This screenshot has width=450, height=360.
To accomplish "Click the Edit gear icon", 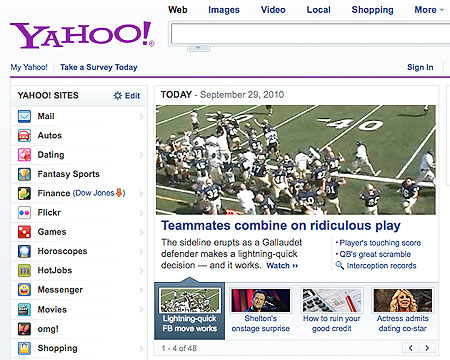I will 118,96.
